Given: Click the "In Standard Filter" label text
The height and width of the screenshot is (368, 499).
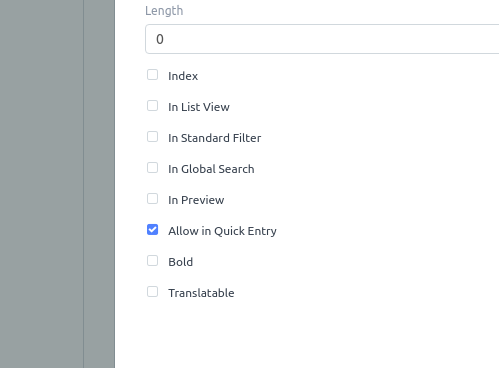Looking at the screenshot, I should point(215,138).
